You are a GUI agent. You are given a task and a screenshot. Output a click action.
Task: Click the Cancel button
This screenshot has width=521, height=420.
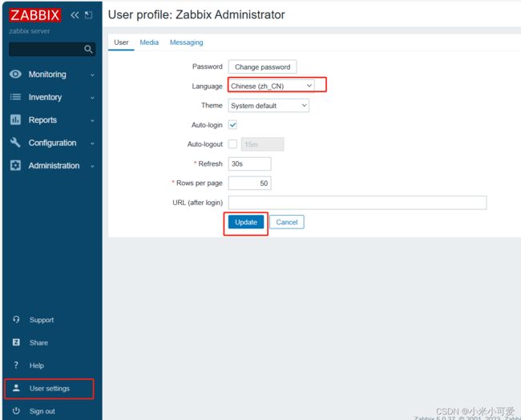[x=287, y=222]
